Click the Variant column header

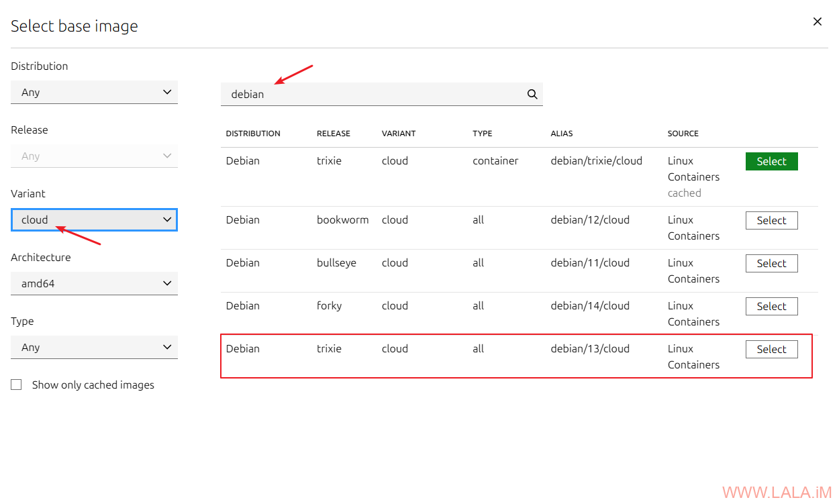click(x=399, y=134)
